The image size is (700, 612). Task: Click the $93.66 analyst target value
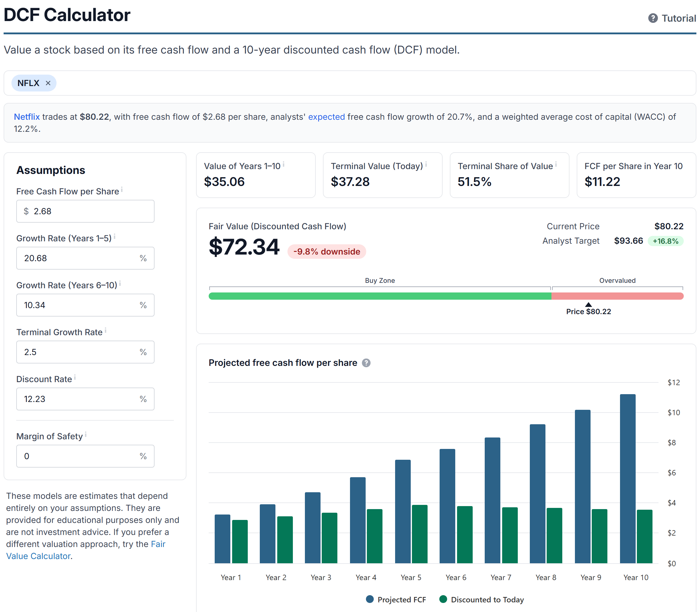pos(628,241)
